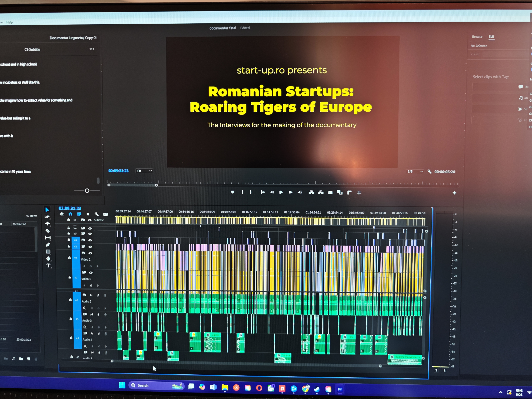Select the Type tool

tap(49, 265)
